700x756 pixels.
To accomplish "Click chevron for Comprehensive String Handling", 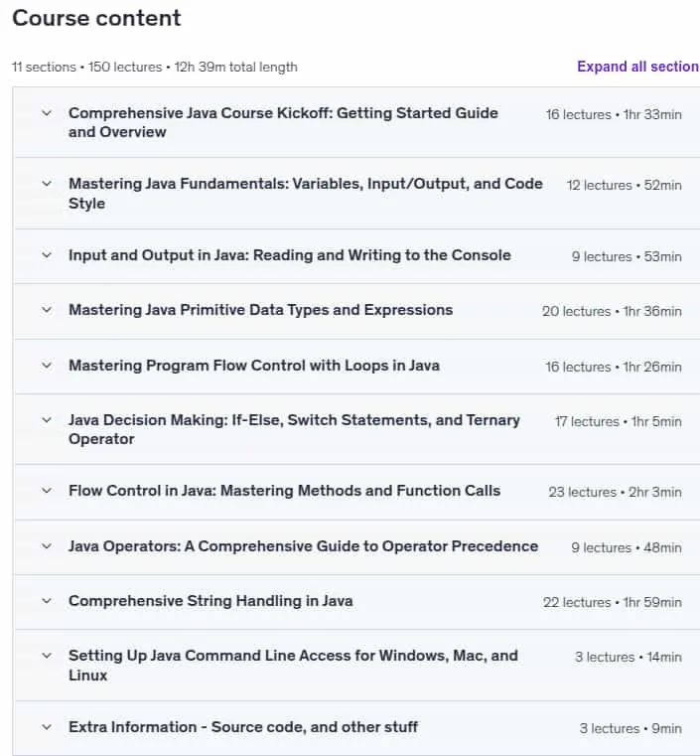I will pos(47,601).
